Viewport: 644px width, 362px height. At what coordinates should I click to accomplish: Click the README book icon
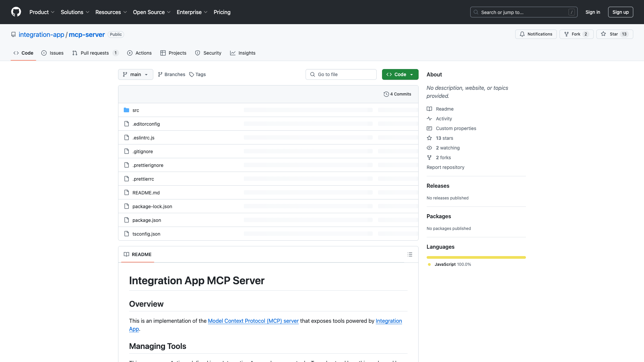[126, 254]
